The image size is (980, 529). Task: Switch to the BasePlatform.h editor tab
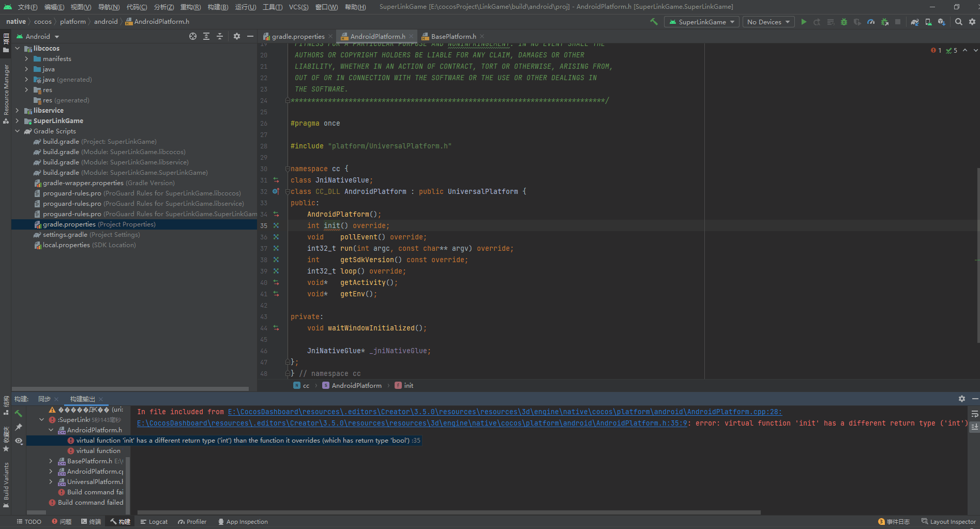[x=453, y=37]
